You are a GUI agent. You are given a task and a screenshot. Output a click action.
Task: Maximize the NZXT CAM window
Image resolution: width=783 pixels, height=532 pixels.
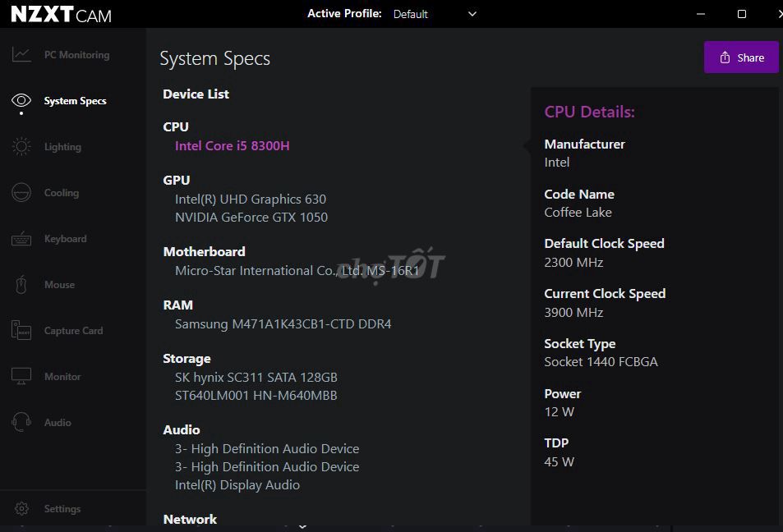[742, 14]
